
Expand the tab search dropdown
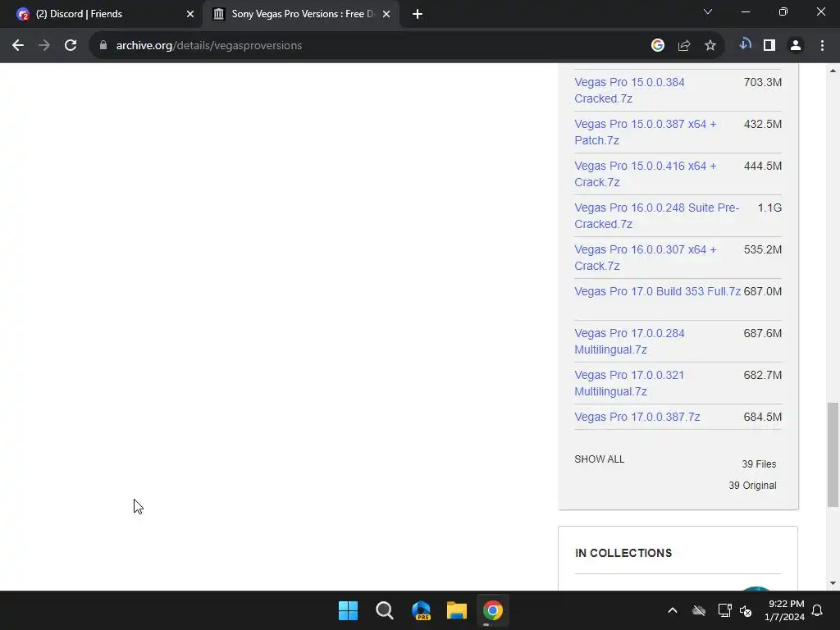point(708,11)
